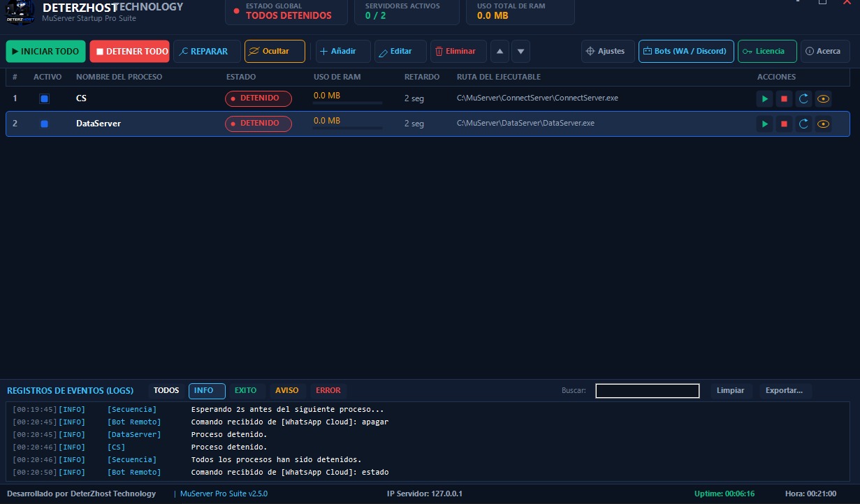The height and width of the screenshot is (504, 860).
Task: Click the DataServer row delay '2 seg'
Action: 414,124
